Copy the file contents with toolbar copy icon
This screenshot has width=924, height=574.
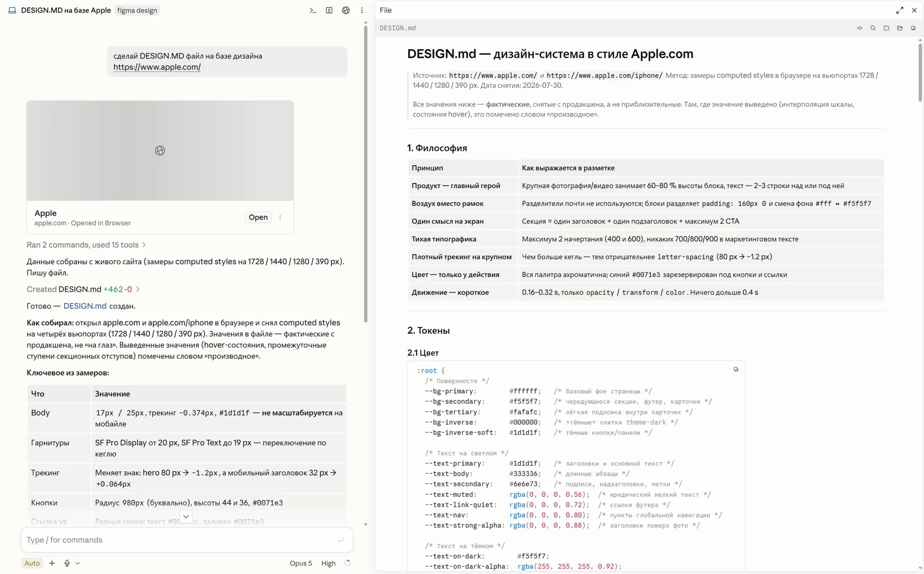click(913, 28)
